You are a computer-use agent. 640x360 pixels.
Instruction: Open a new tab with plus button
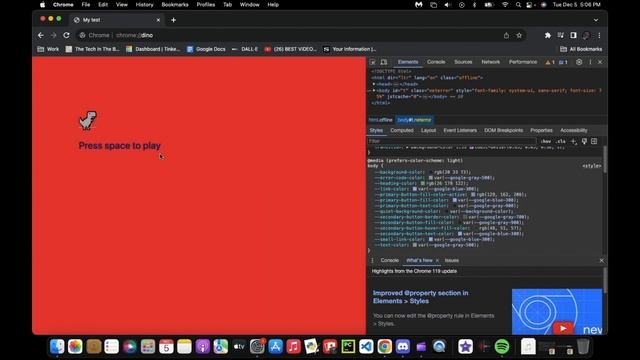tap(173, 20)
